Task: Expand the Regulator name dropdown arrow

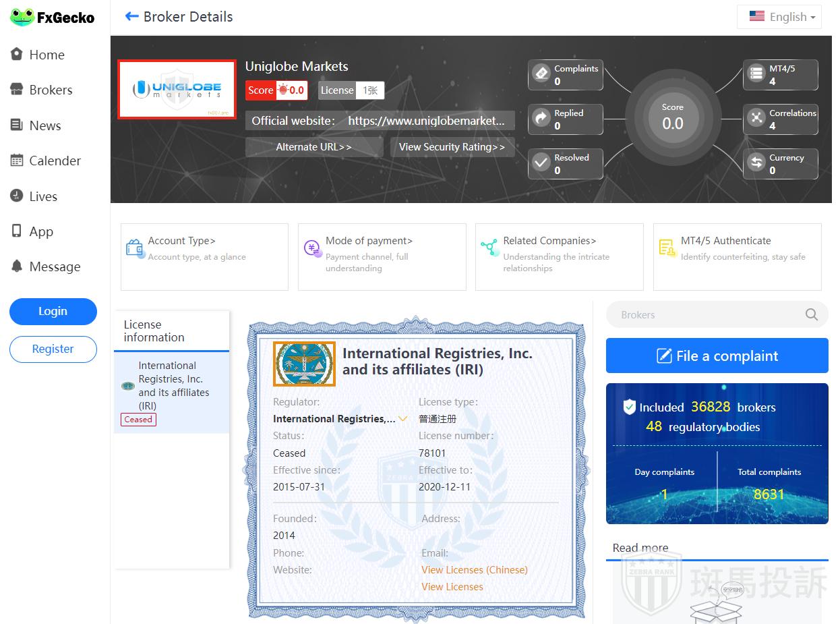Action: tap(403, 419)
